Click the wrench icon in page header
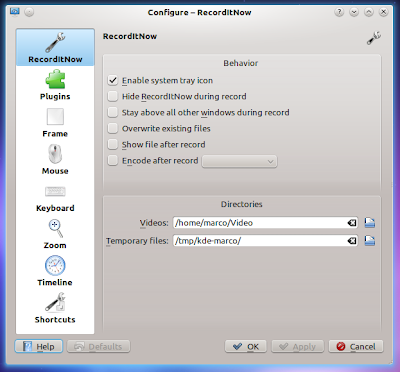The height and width of the screenshot is (372, 400). click(x=374, y=38)
